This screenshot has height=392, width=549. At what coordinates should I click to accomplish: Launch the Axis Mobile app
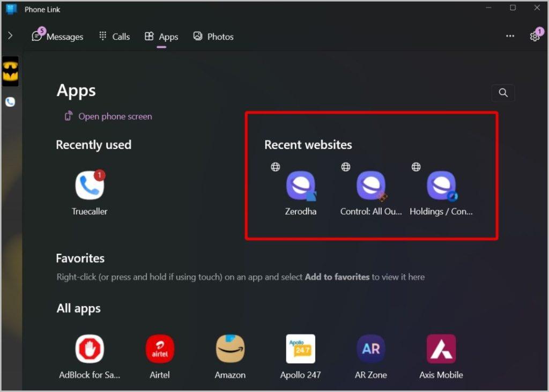click(x=441, y=349)
